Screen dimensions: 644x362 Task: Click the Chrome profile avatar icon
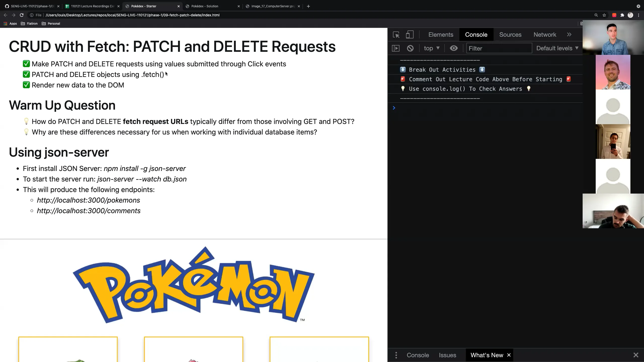630,15
